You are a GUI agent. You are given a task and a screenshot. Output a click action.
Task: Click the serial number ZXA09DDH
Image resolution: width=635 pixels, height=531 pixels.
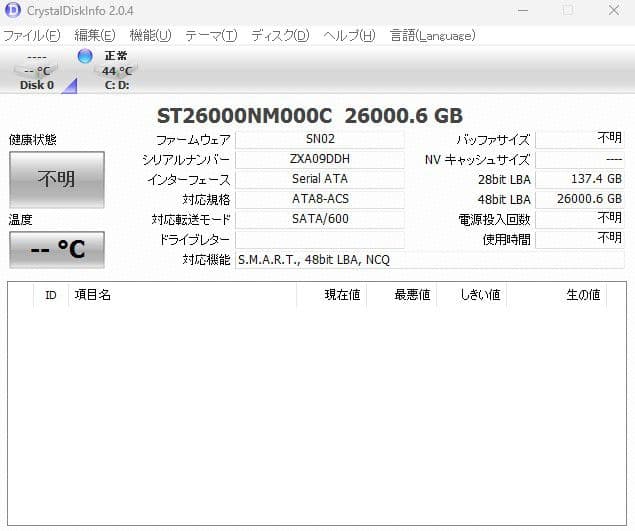[x=320, y=159]
